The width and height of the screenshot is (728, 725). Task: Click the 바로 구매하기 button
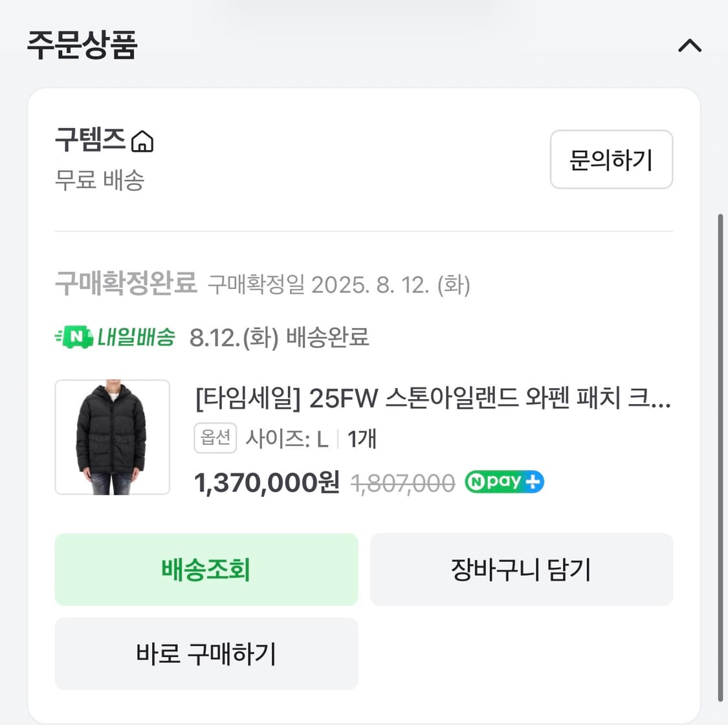point(206,654)
